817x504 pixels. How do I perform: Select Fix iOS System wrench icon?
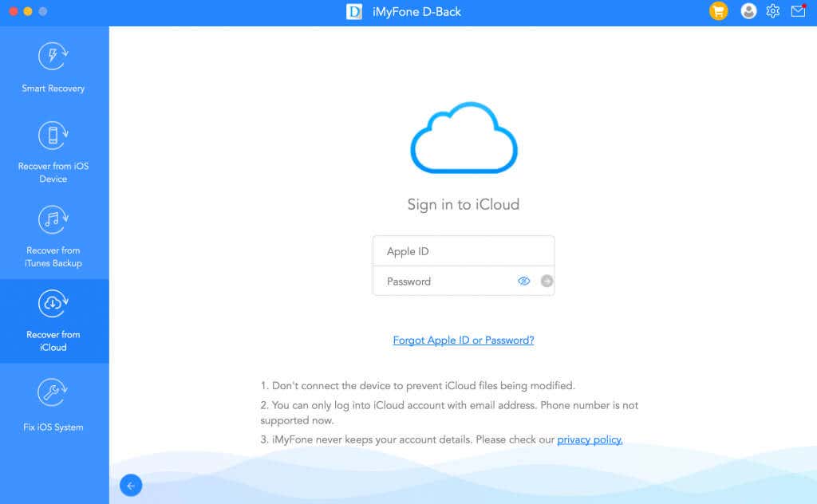53,392
